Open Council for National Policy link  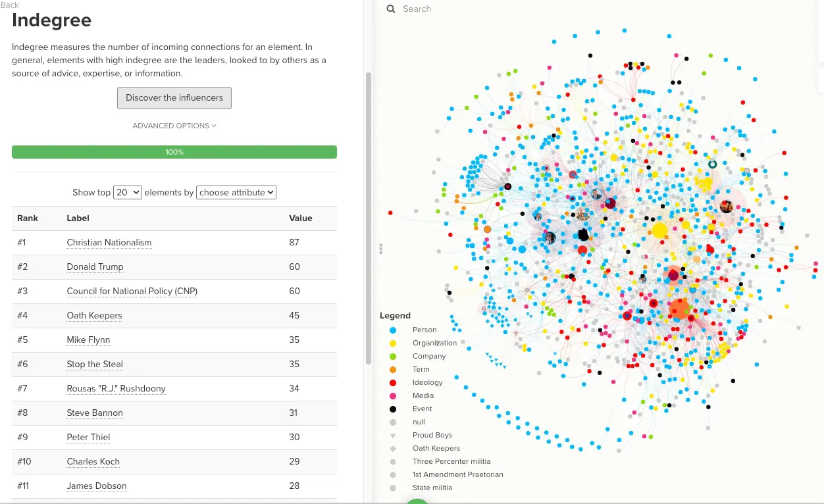(132, 291)
